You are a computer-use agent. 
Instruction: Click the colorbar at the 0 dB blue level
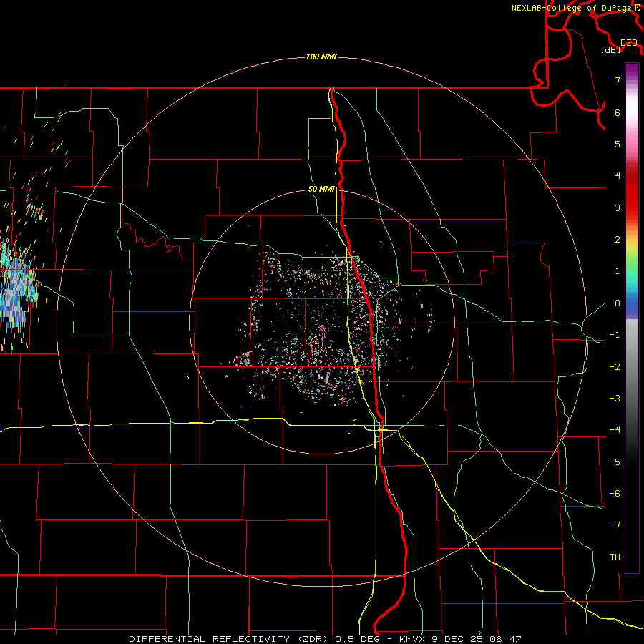tap(632, 303)
